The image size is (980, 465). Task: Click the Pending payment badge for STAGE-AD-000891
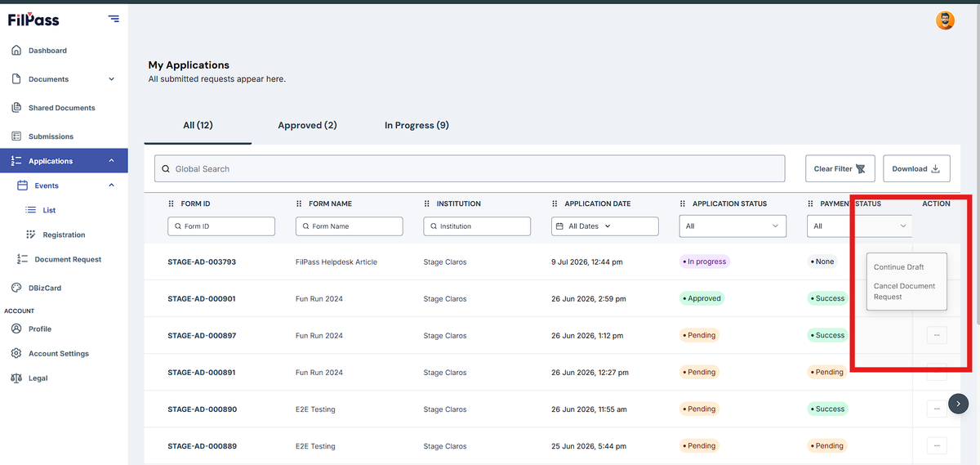pos(826,372)
